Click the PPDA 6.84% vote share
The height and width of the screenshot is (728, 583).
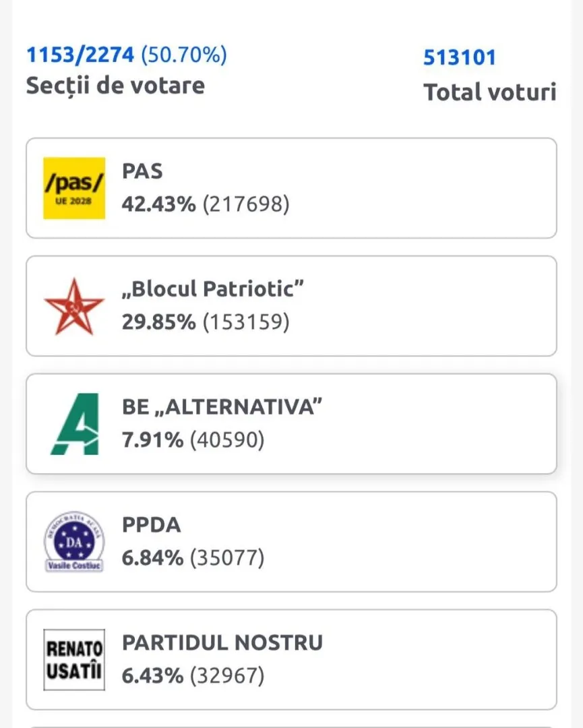coord(152,558)
